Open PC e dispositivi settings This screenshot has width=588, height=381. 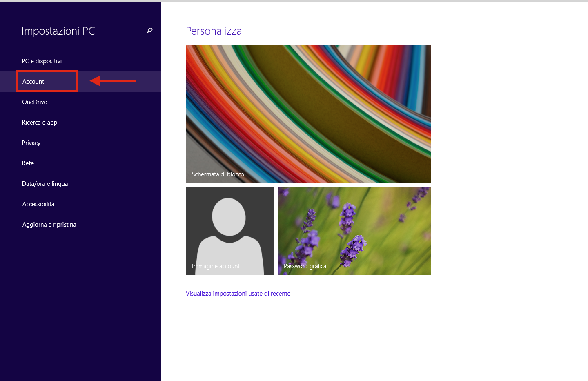pyautogui.click(x=80, y=61)
